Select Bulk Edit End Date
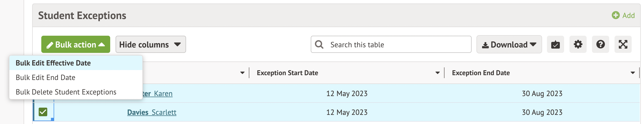The height and width of the screenshot is (124, 644). point(46,78)
